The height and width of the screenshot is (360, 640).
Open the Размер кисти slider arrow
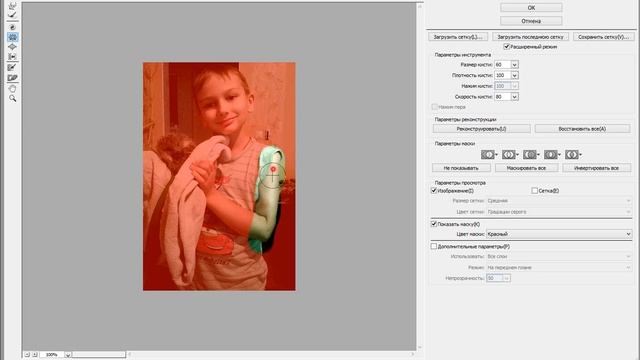(x=515, y=64)
